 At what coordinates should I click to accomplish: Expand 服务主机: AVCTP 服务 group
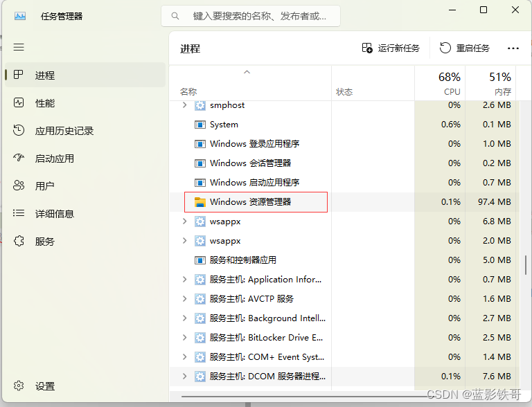(184, 299)
